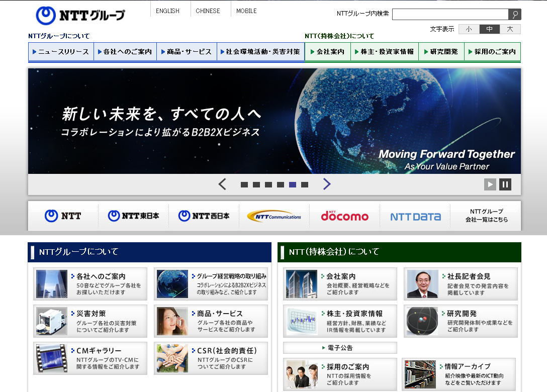Switch the site to CHINESE
Screen dimensions: 547x392
click(x=208, y=11)
